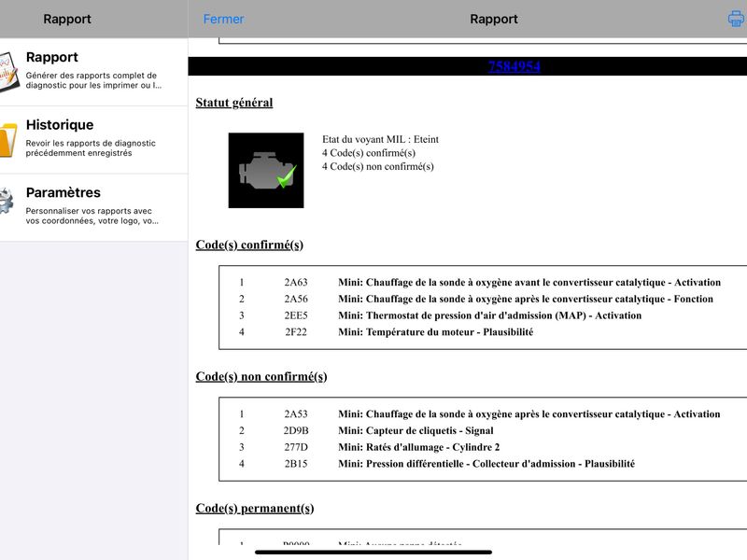Click the sonde après convertisseur Activation description
747x560 pixels.
click(x=529, y=414)
